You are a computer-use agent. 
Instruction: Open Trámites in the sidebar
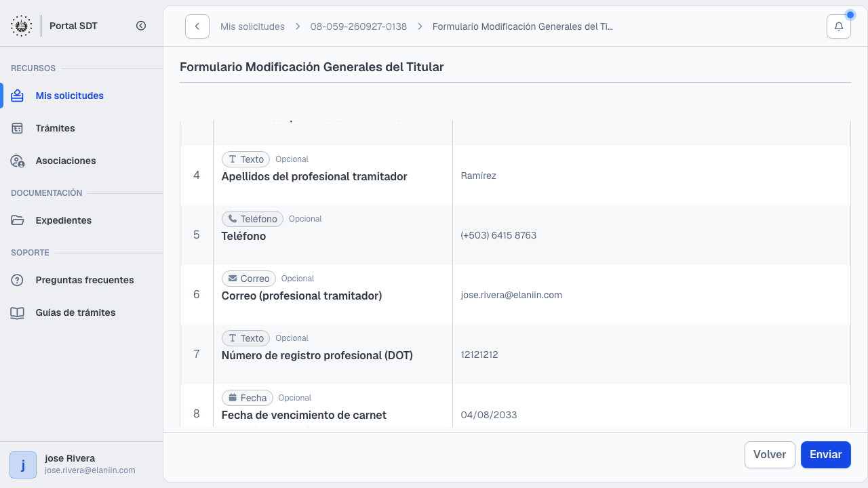(81, 128)
